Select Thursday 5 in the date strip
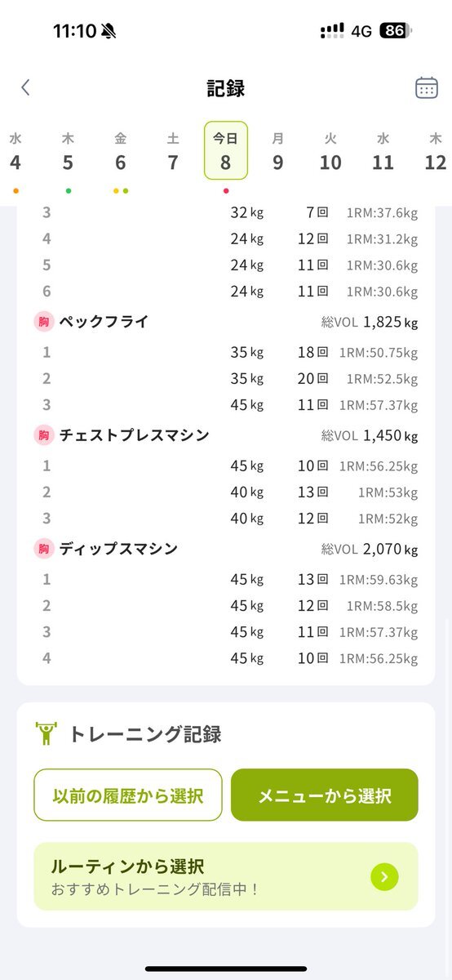The height and width of the screenshot is (980, 452). tap(68, 152)
